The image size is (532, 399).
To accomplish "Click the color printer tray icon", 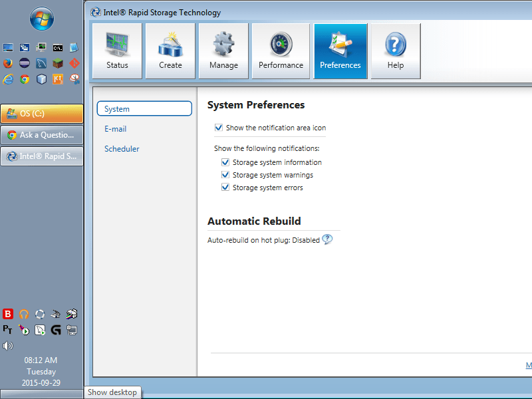I will [x=72, y=314].
